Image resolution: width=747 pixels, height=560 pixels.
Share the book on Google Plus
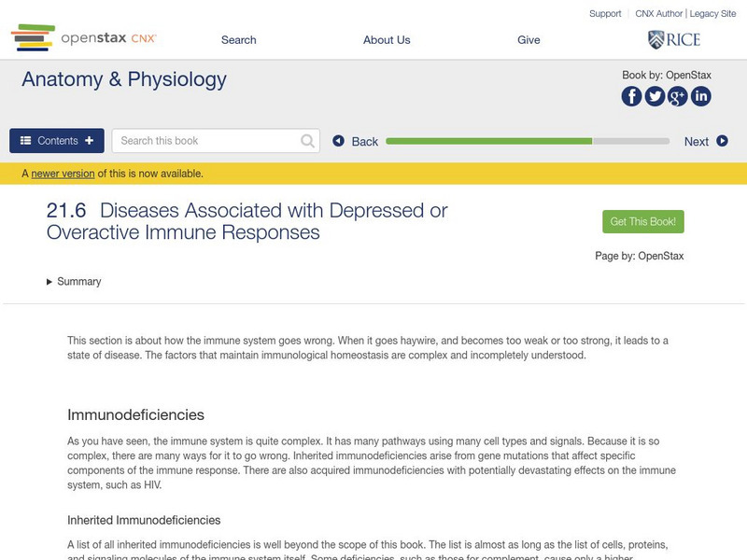coord(678,96)
